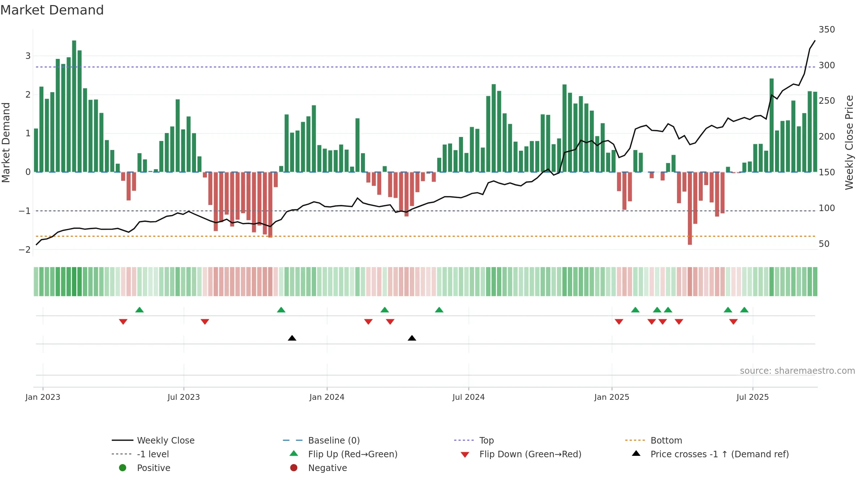Click the orange dotted Bottom line swatch

[635, 440]
